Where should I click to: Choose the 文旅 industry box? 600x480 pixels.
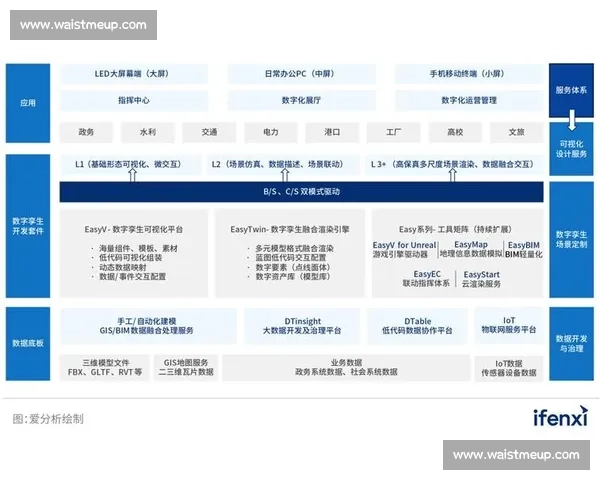517,132
